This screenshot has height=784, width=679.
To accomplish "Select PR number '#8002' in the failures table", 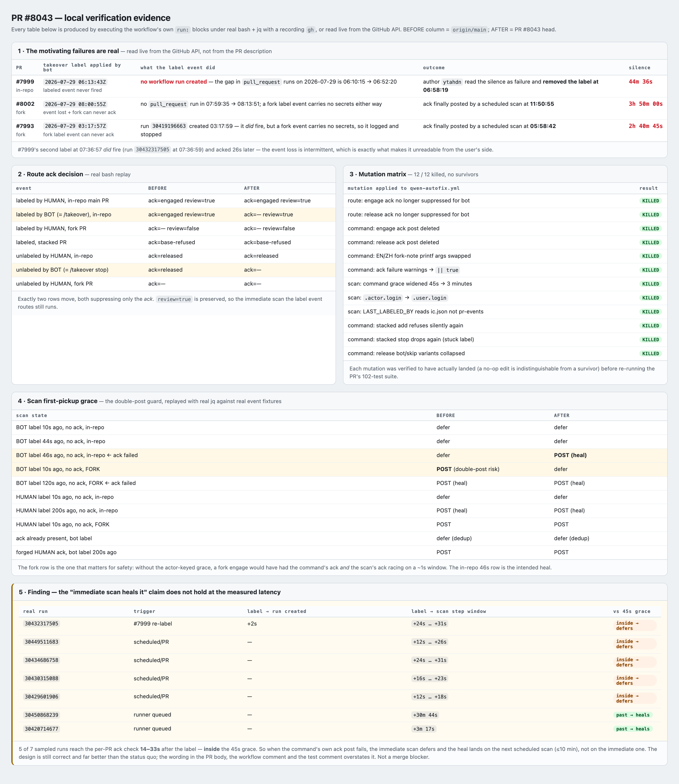I will pyautogui.click(x=25, y=104).
